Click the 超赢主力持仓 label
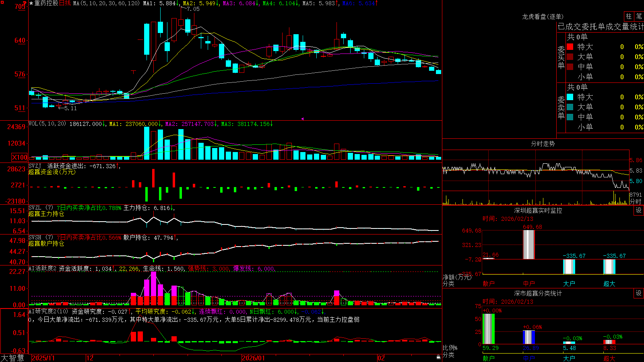644x362 pixels. tap(46, 214)
